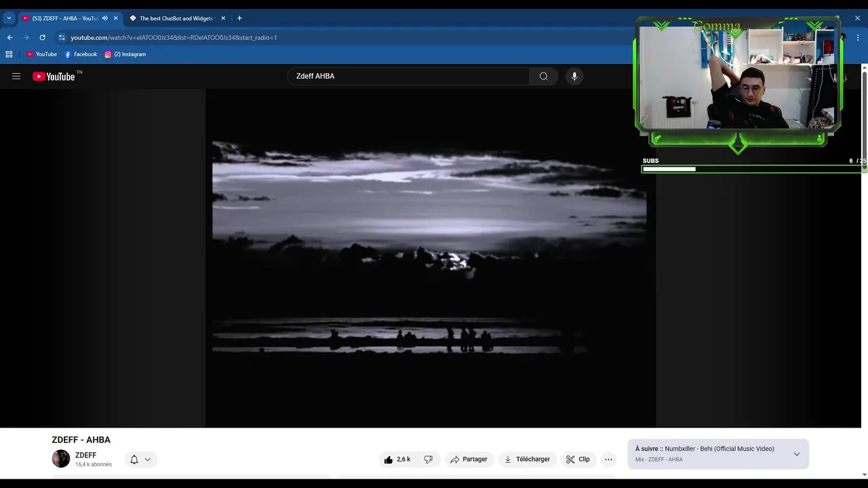Screen dimensions: 868x488
Task: Click the Clip button
Action: [x=578, y=460]
